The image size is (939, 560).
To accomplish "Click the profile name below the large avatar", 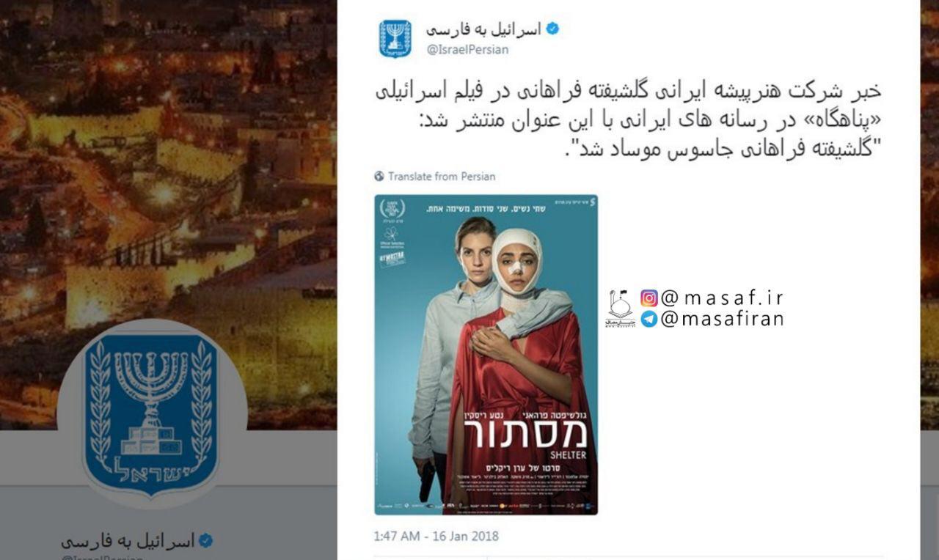I will tap(128, 541).
